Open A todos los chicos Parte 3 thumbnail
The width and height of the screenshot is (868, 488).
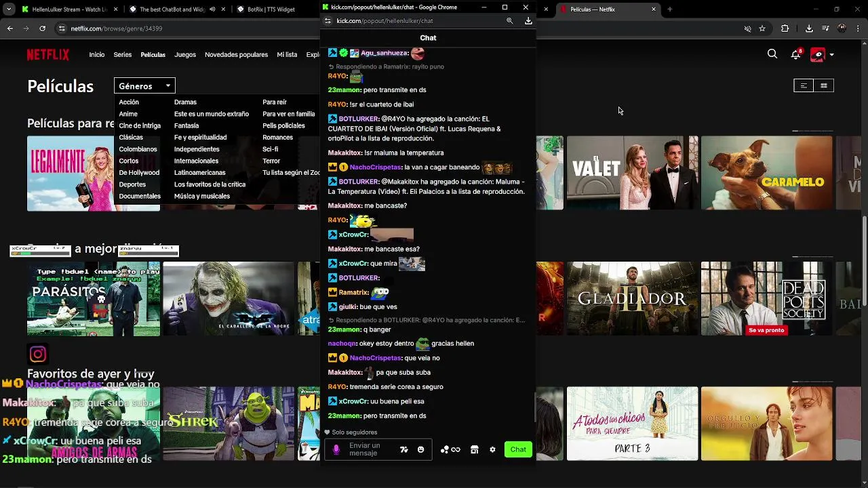pos(631,424)
